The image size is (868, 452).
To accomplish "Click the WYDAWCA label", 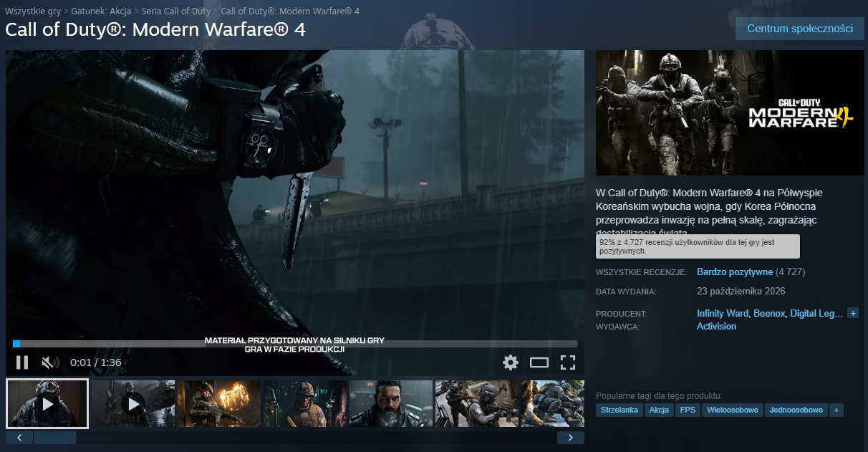I will coord(617,327).
